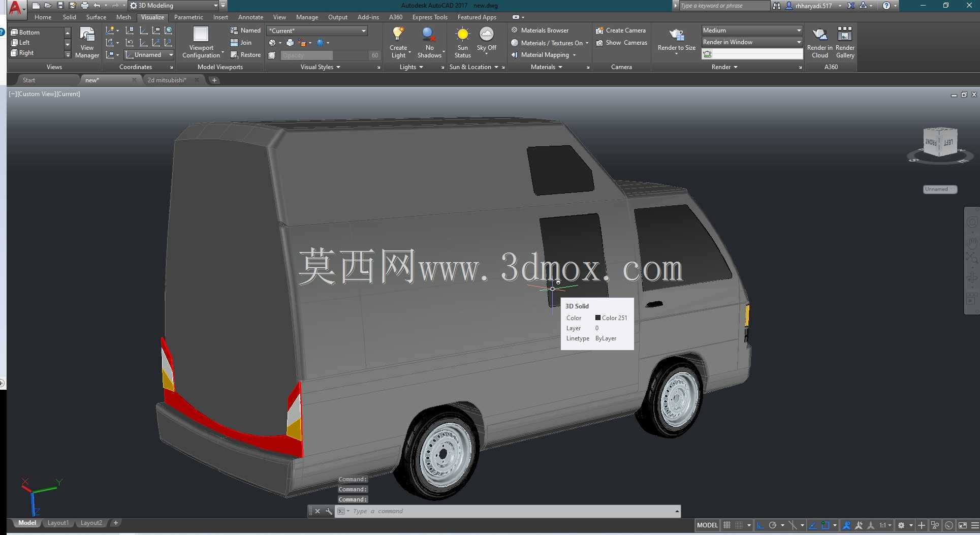Toggle Show Cameras
The image size is (980, 535).
tap(621, 43)
